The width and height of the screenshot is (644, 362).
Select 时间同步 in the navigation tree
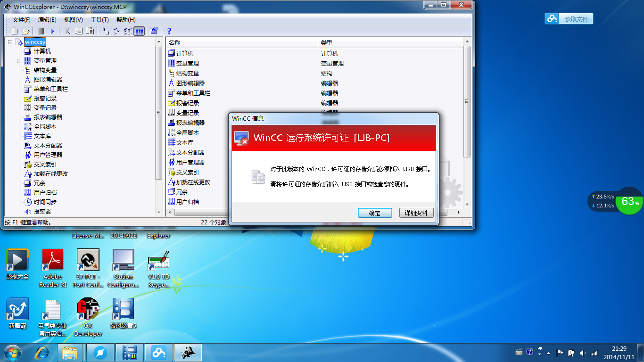tap(45, 202)
